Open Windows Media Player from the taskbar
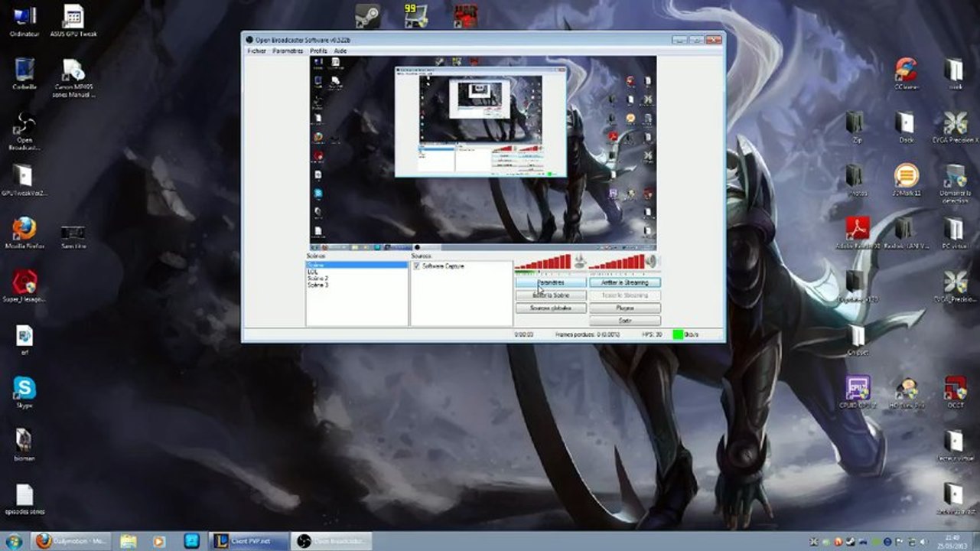The height and width of the screenshot is (551, 980). click(x=159, y=541)
